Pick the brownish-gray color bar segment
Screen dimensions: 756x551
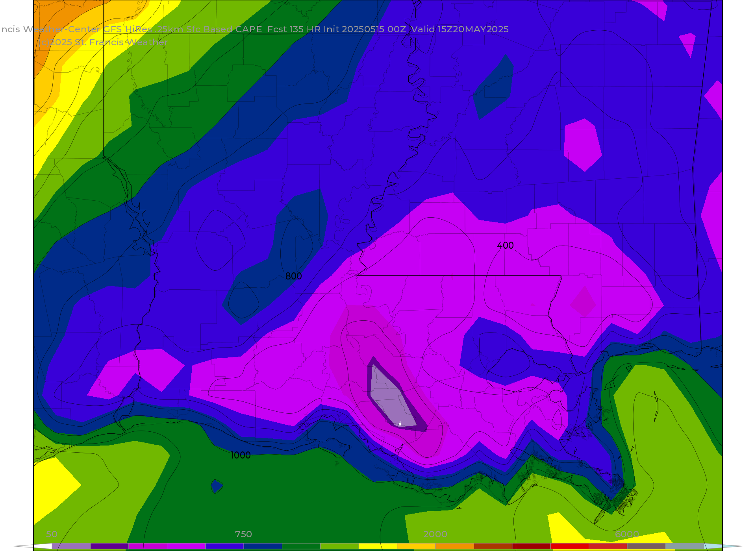646,546
